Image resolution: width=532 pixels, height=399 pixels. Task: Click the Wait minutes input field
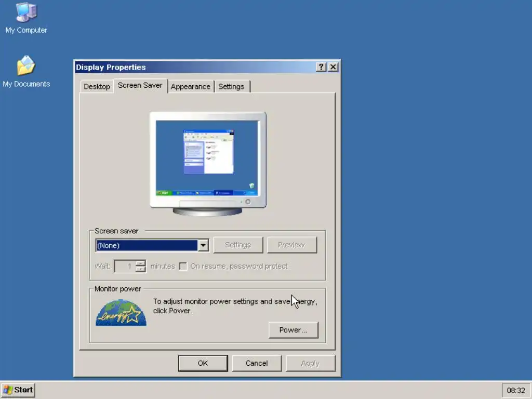coord(125,267)
